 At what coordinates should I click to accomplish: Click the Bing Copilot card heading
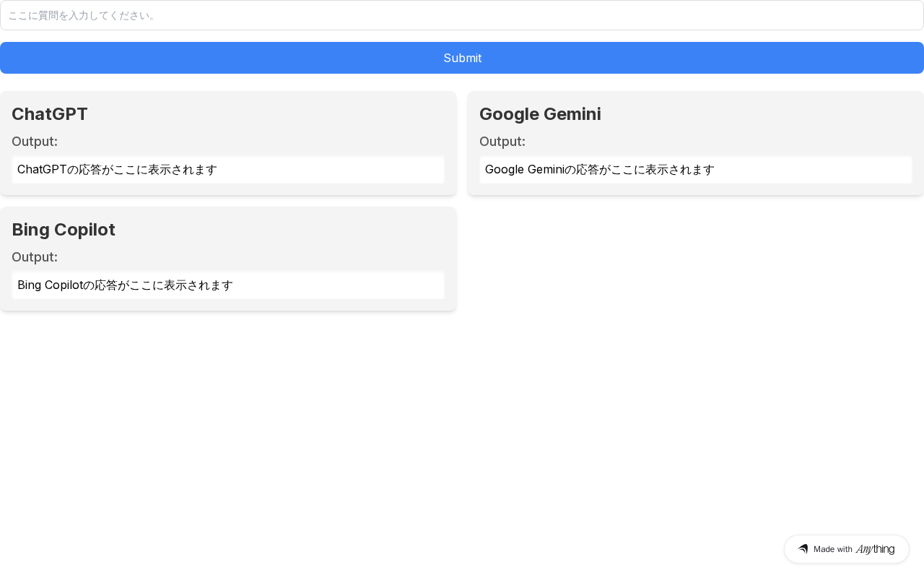64,230
